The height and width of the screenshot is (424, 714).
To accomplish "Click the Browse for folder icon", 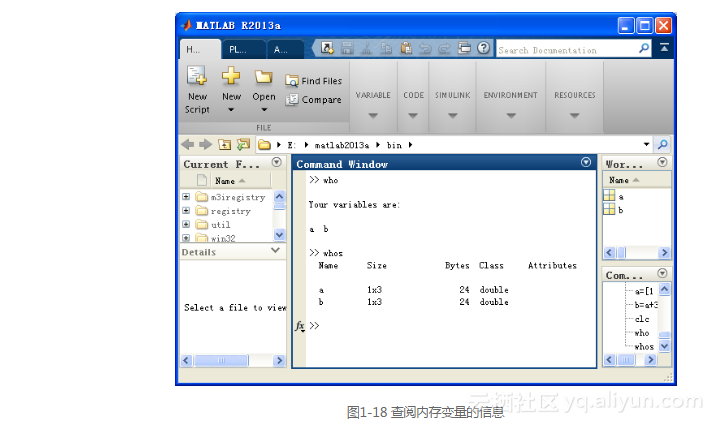I will coord(243,145).
